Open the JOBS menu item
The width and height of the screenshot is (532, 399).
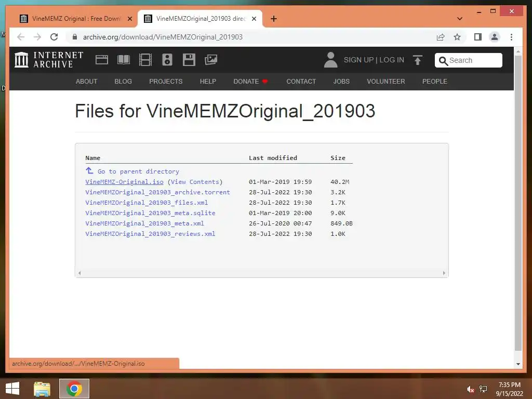[x=341, y=82]
